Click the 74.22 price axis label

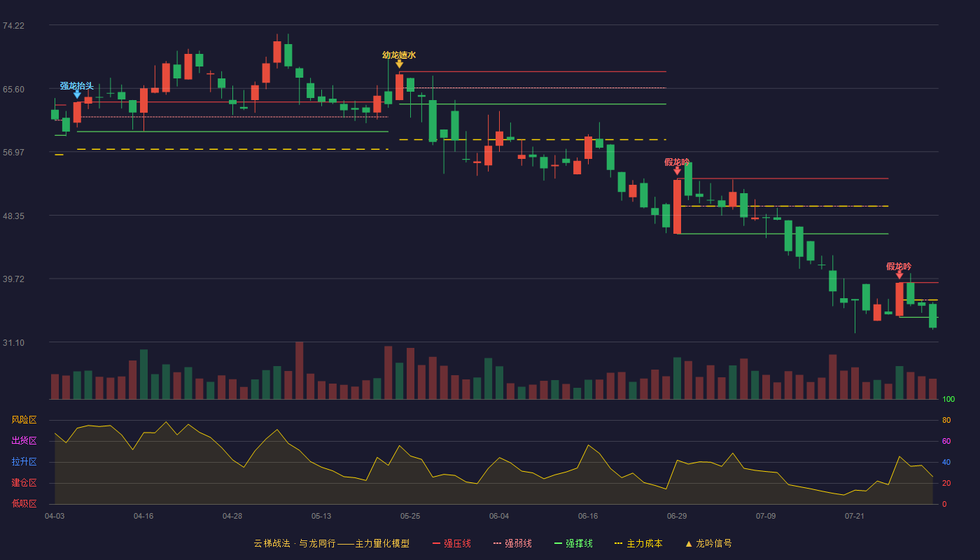pyautogui.click(x=13, y=26)
